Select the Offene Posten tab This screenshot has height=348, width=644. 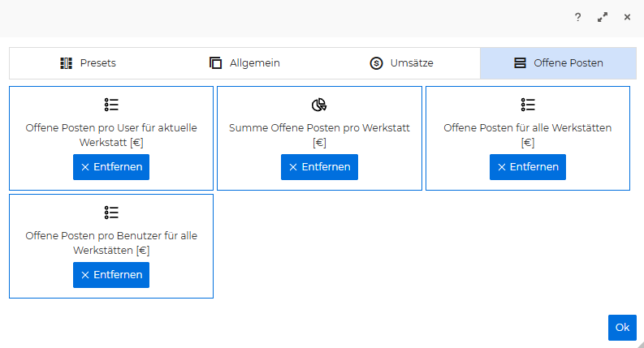(558, 63)
